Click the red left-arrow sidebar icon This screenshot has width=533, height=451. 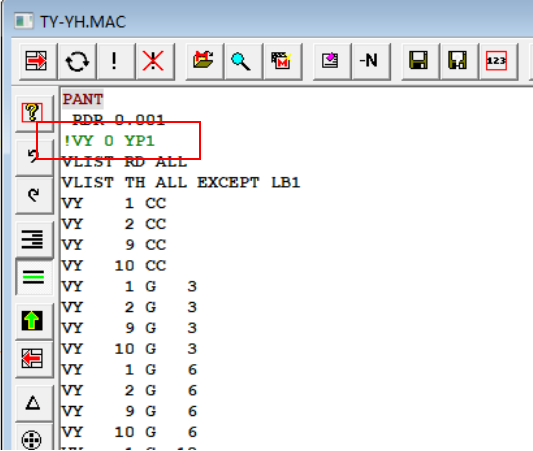(x=32, y=359)
